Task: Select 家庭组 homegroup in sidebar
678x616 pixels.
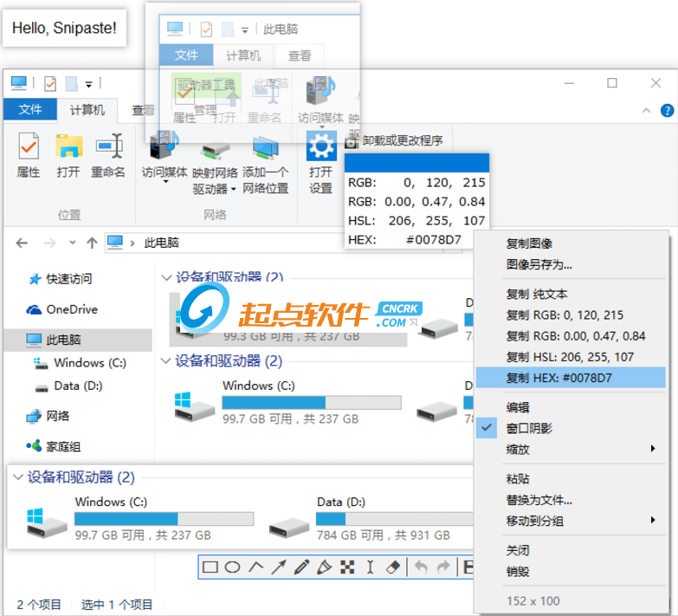Action: click(53, 447)
